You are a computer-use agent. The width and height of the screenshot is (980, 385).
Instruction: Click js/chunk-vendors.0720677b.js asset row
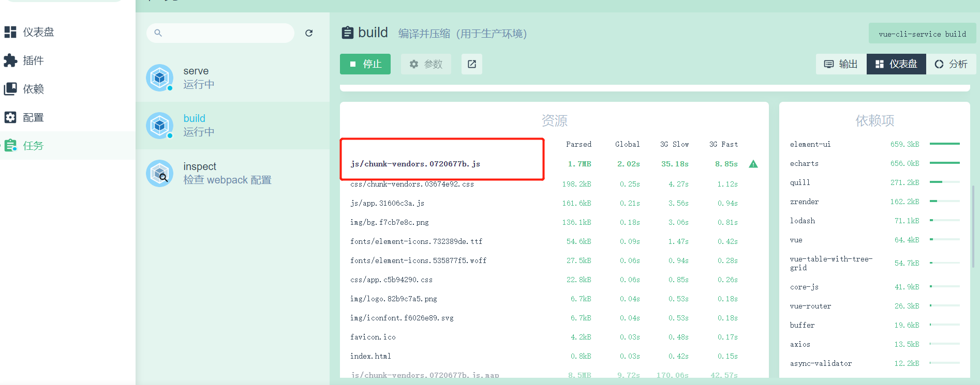(x=554, y=164)
